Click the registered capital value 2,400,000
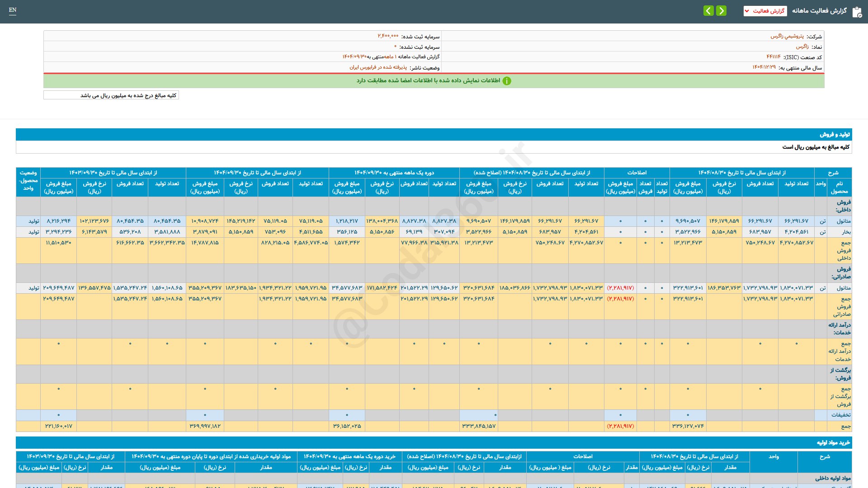This screenshot has width=868, height=488. coord(388,36)
